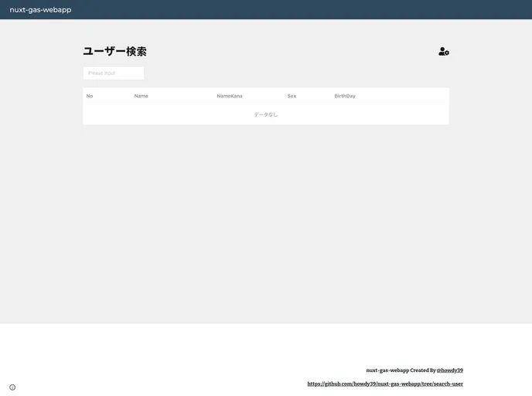
Task: Focus the "Please input" search field
Action: (x=114, y=73)
